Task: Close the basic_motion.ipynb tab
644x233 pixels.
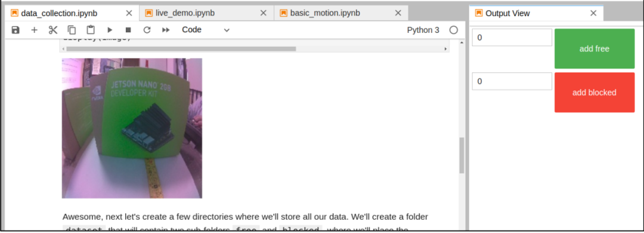Action: tap(398, 13)
